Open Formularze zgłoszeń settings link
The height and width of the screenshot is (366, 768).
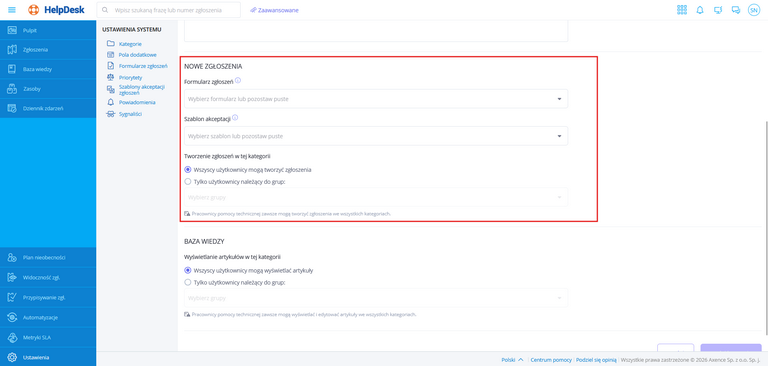click(143, 66)
